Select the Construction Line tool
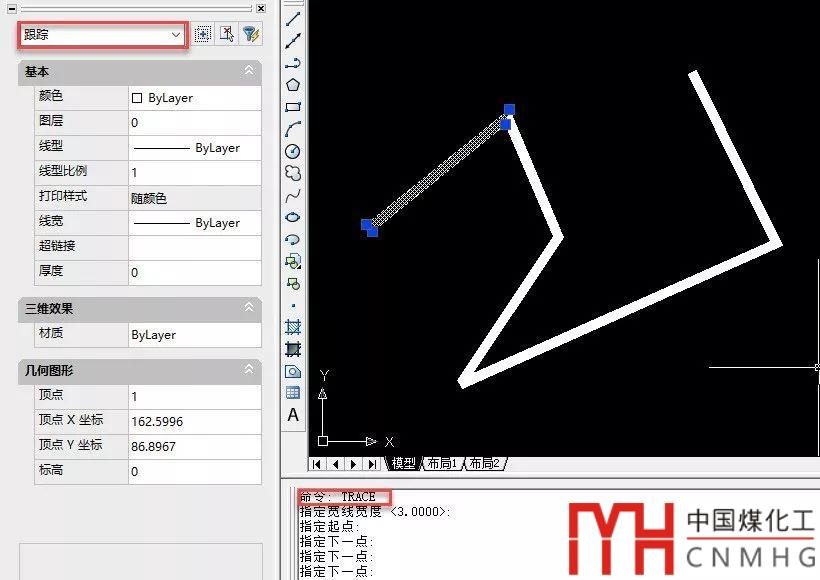 click(x=293, y=41)
